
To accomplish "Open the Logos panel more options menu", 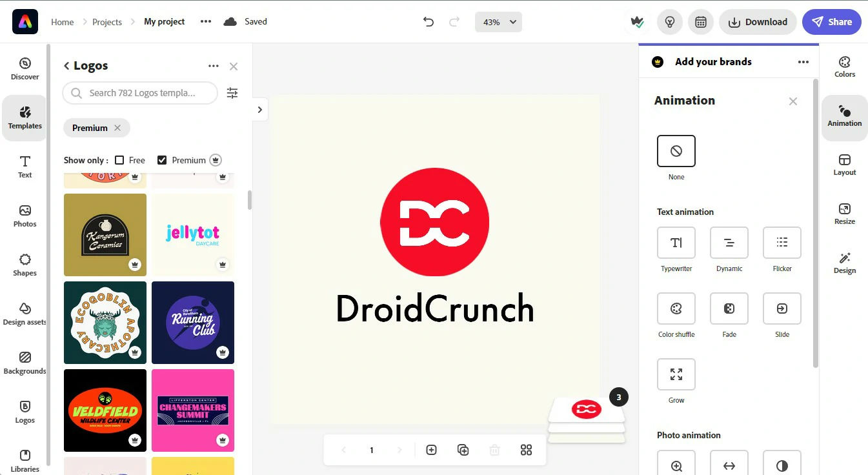I will 214,66.
